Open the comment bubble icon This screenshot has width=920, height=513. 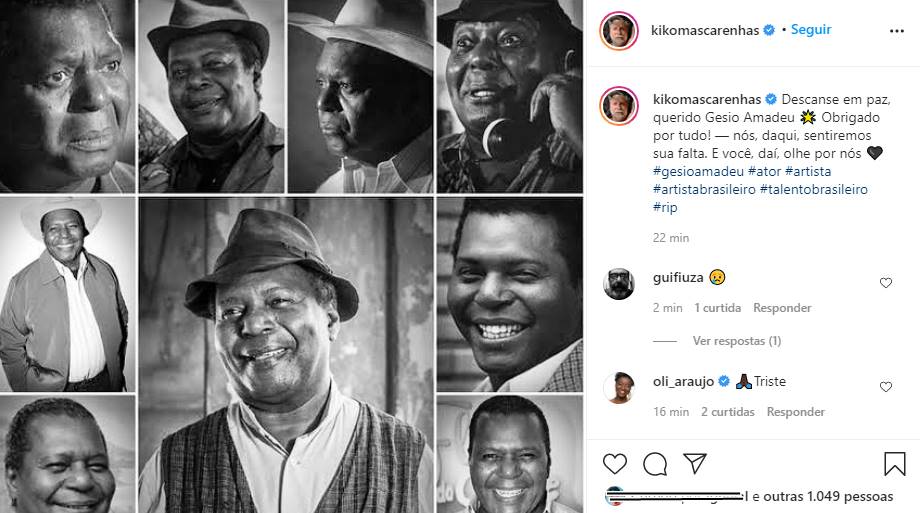[x=655, y=464]
